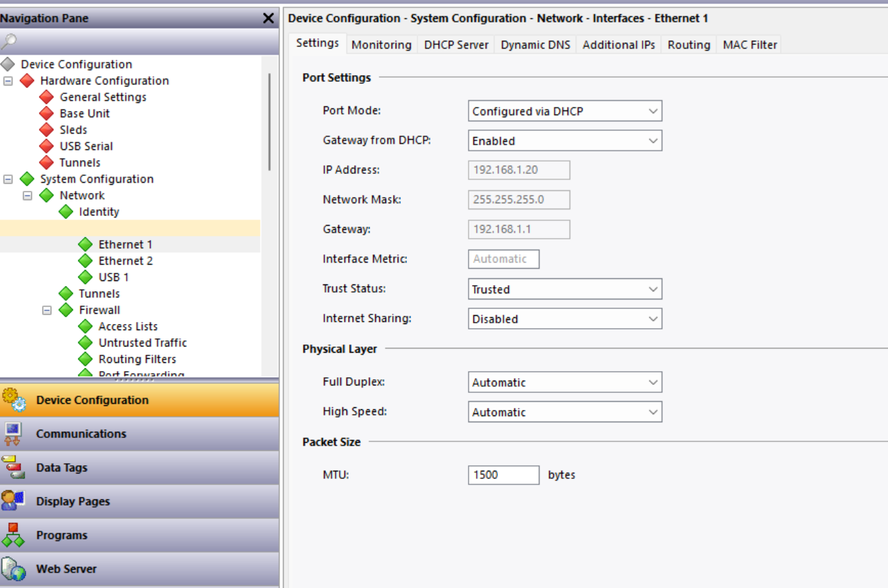Click the red diamond icon beside Base Unit
Viewport: 888px width, 588px height.
pos(46,113)
